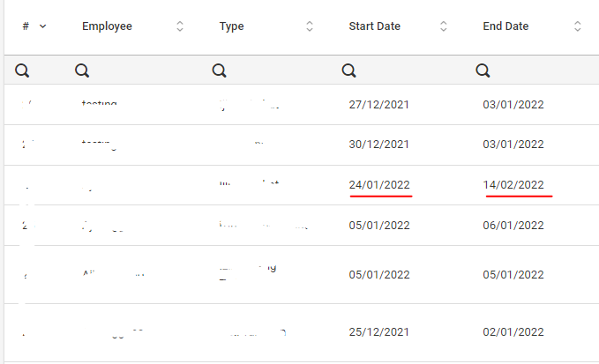The width and height of the screenshot is (599, 364).
Task: Click the Start Date header label
Action: point(375,26)
